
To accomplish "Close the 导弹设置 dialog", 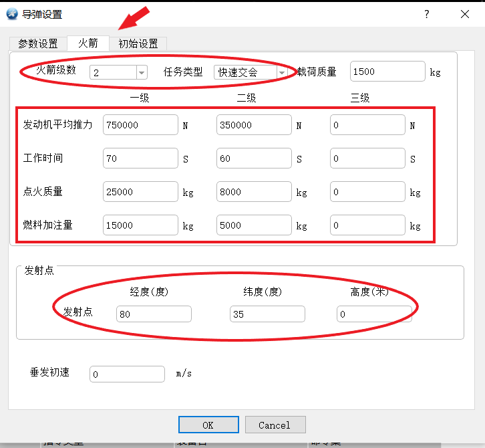I will (x=464, y=14).
